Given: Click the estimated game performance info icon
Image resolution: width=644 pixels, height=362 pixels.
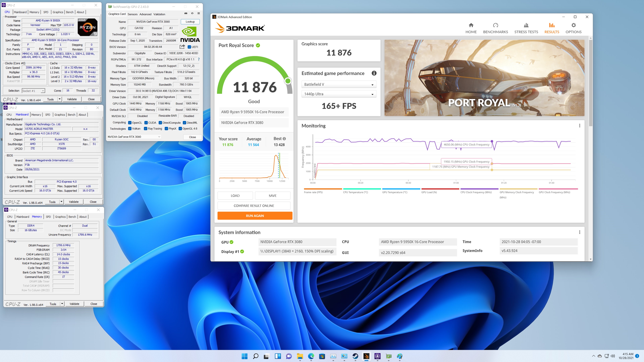Looking at the screenshot, I should coord(374,73).
